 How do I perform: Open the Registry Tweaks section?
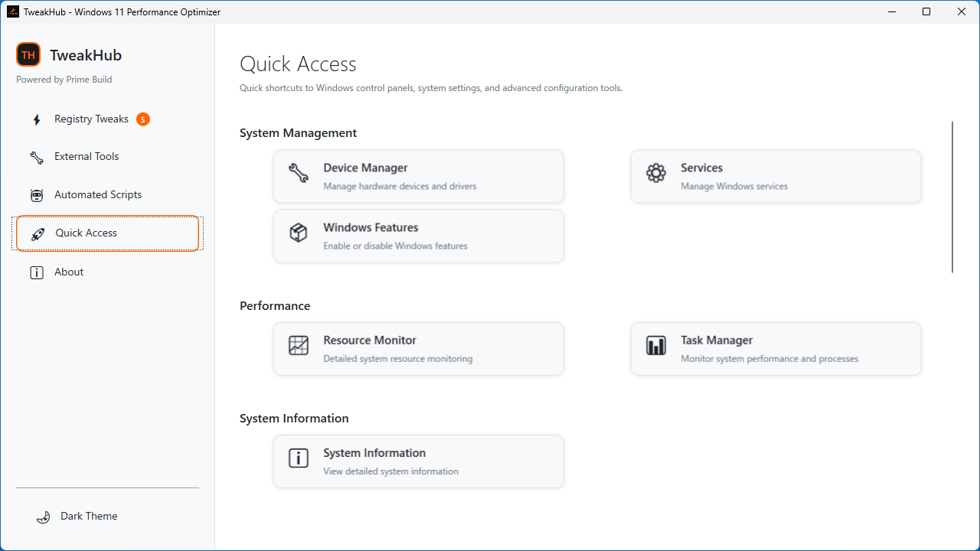point(91,119)
